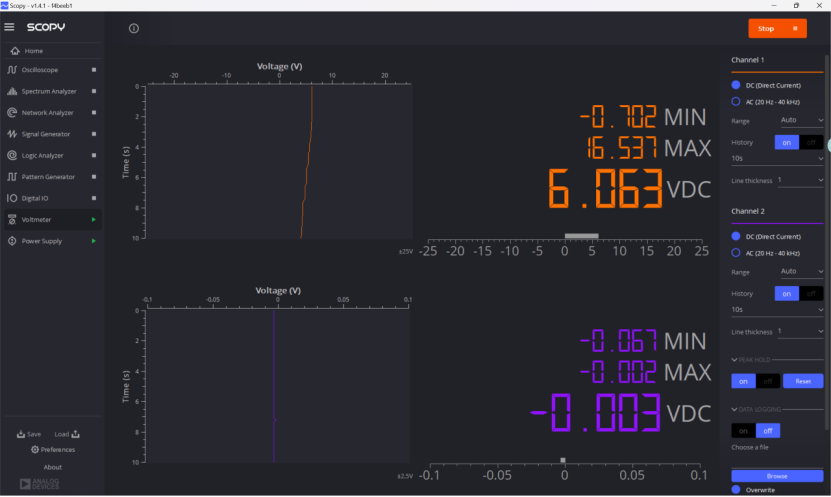Click the Digital IO icon
831x497 pixels.
pyautogui.click(x=12, y=198)
